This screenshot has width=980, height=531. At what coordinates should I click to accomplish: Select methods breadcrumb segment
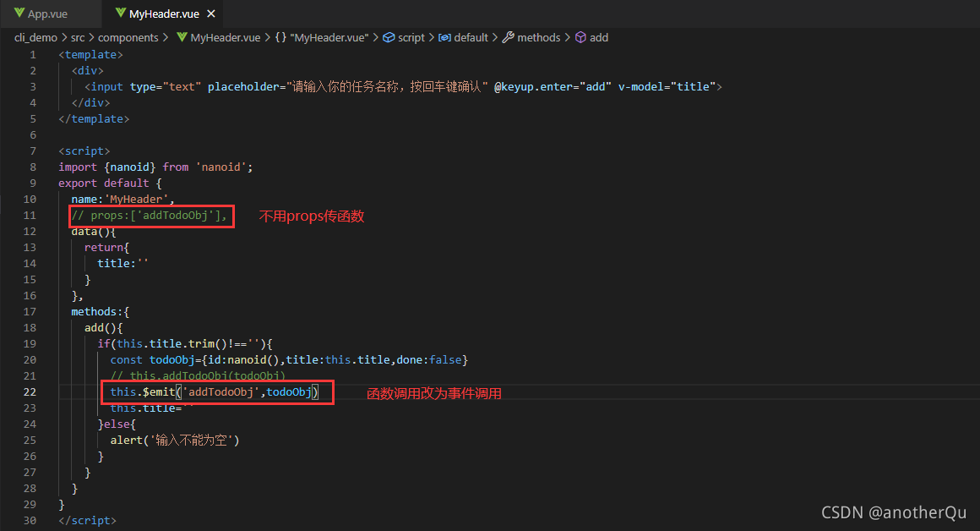click(x=539, y=37)
